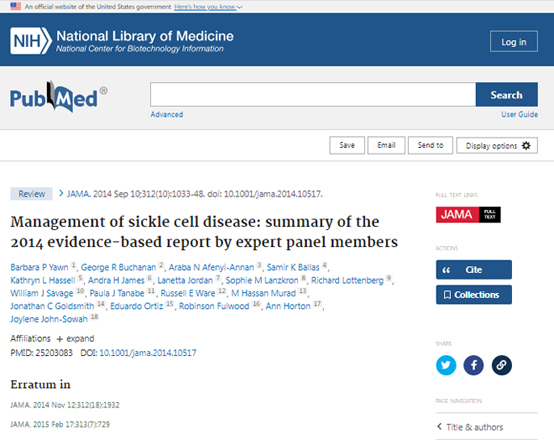Click the gear icon in Display options
The width and height of the screenshot is (554, 440).
(x=526, y=146)
